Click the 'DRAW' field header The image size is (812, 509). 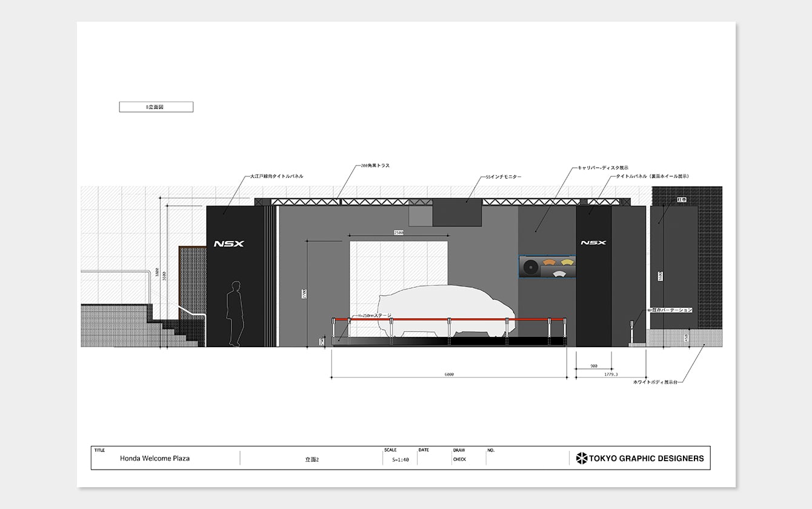459,450
